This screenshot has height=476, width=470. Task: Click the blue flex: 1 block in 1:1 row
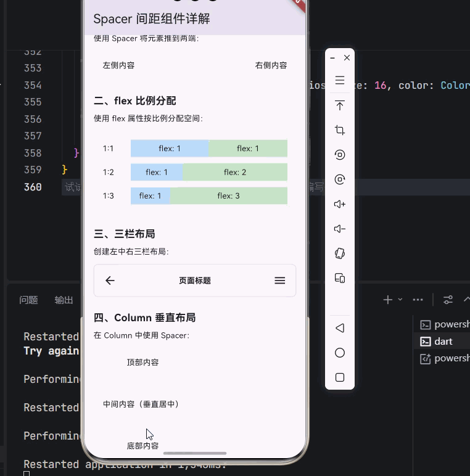170,149
